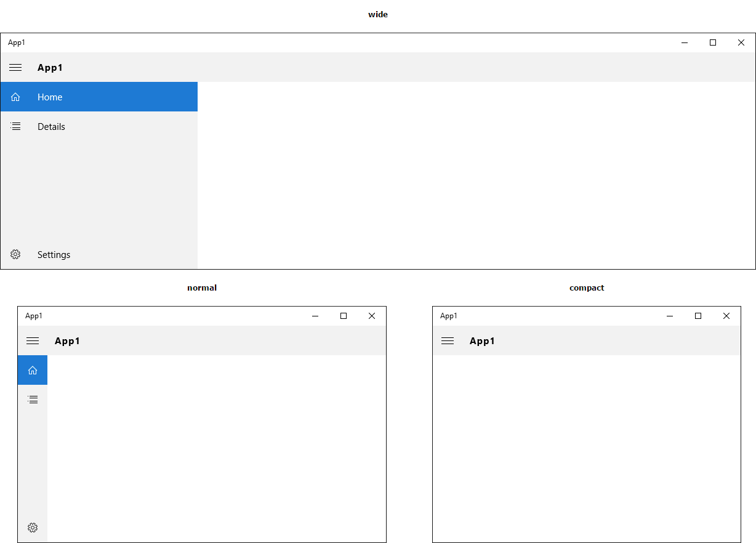The width and height of the screenshot is (756, 543).
Task: Close the wide App1 window
Action: pos(741,42)
